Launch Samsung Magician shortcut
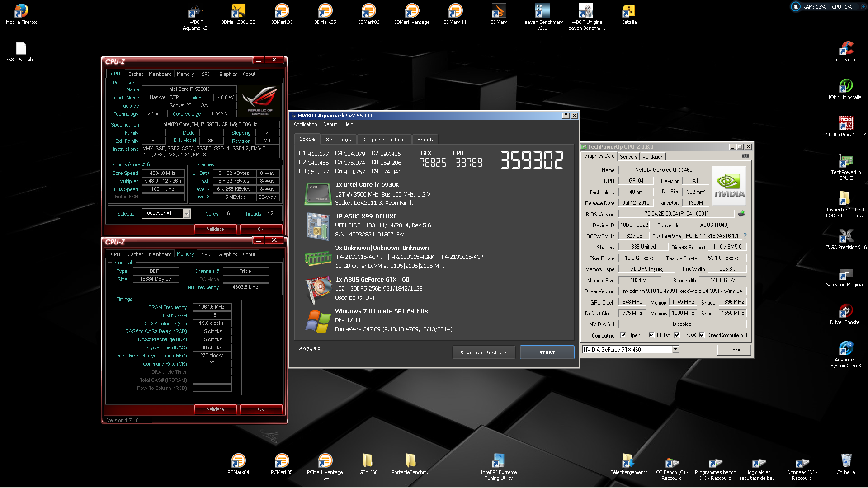The image size is (868, 488). (846, 277)
